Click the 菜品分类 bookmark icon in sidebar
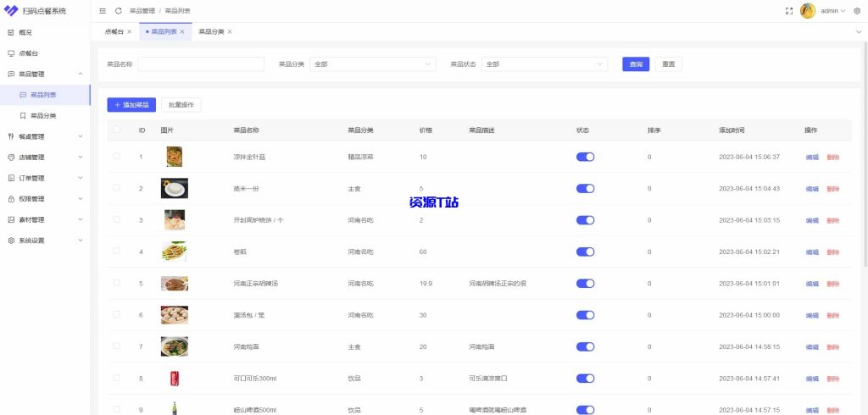This screenshot has height=415, width=868. (23, 116)
